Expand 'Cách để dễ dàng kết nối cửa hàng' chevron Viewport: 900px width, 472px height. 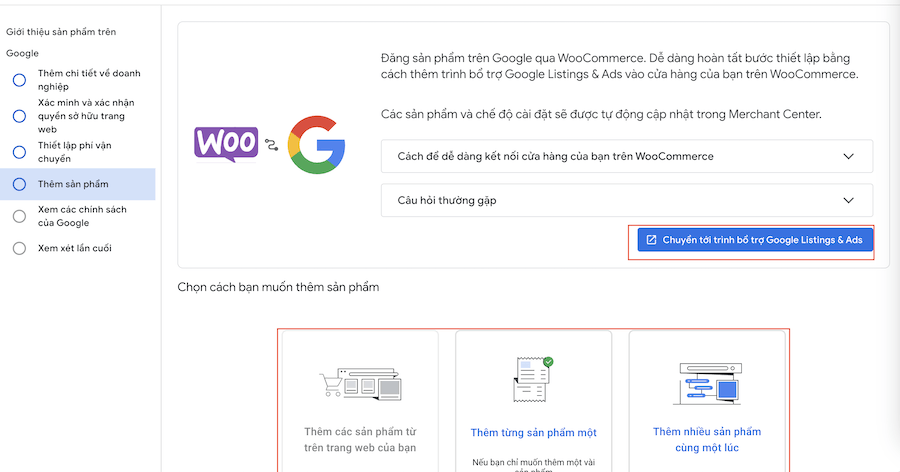coord(848,156)
